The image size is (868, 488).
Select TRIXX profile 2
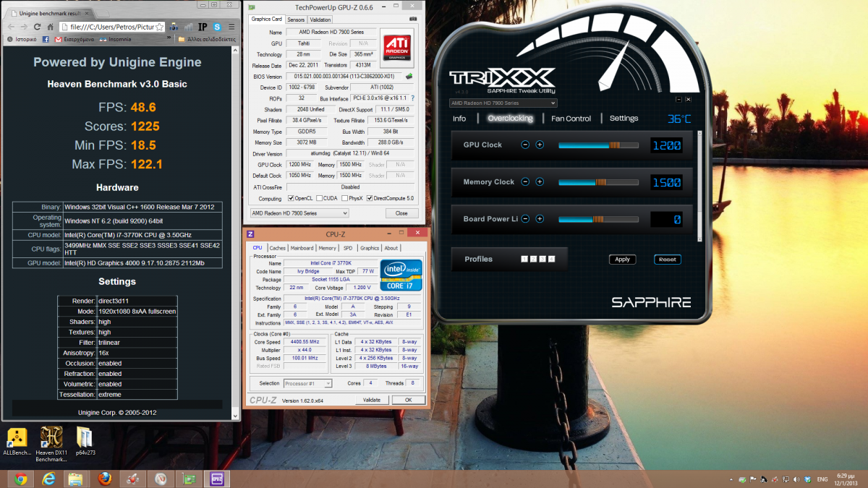coord(533,259)
